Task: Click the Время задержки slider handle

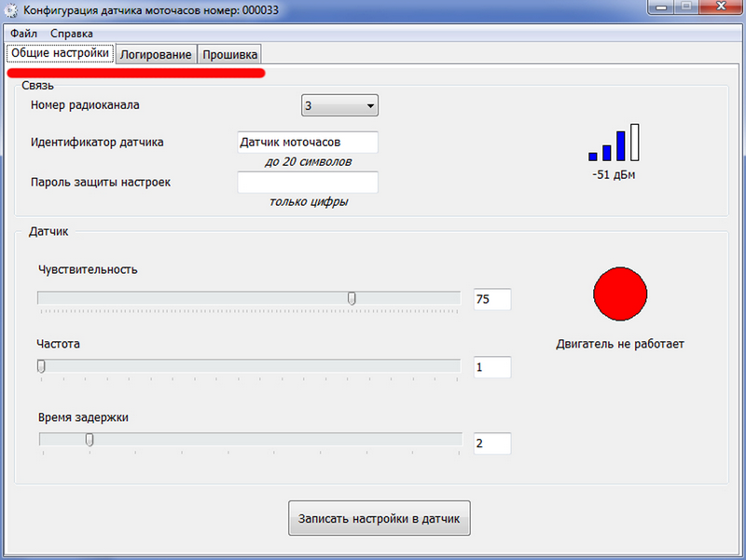Action: [x=90, y=440]
